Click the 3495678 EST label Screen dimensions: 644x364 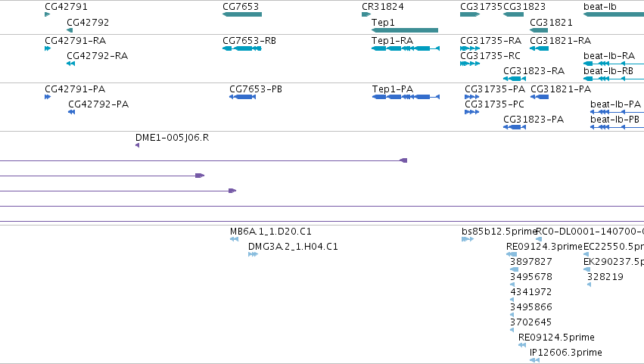point(531,276)
